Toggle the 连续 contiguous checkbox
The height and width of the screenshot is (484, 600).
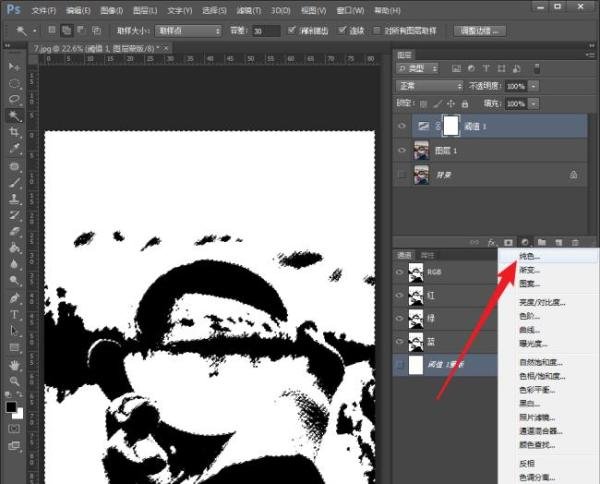(342, 30)
